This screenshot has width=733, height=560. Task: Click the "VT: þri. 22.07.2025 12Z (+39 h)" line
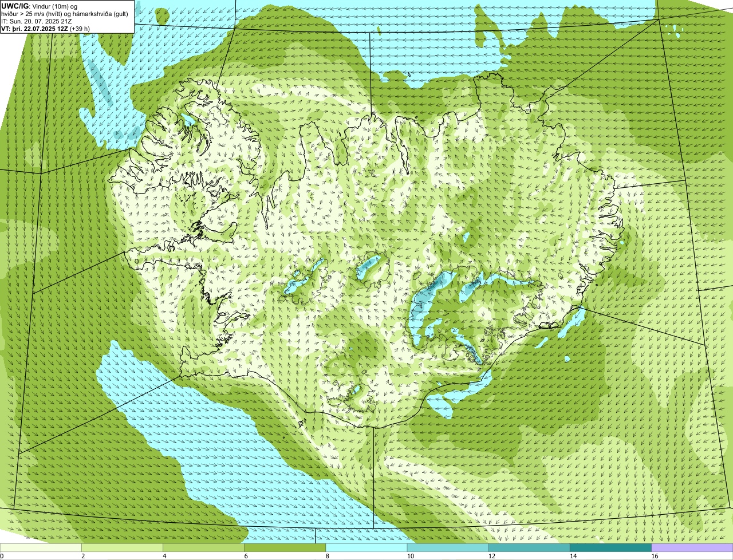[x=46, y=28]
